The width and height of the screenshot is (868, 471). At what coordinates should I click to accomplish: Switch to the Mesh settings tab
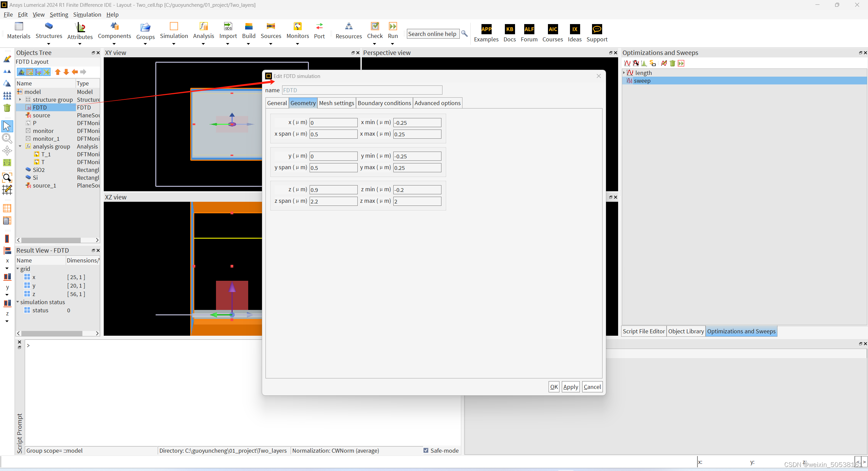point(336,103)
